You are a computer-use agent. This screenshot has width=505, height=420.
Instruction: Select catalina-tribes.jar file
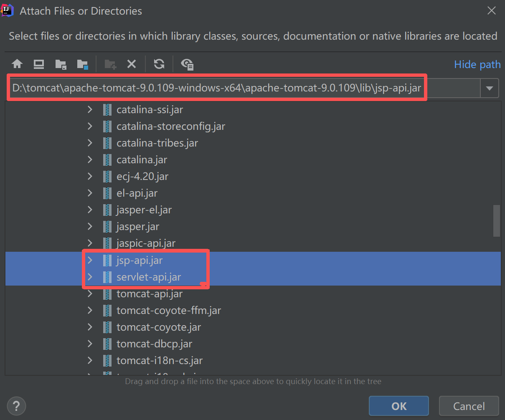[157, 143]
